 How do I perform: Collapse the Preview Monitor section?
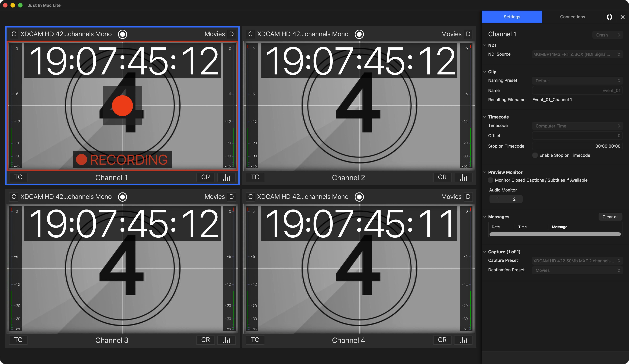(x=484, y=172)
